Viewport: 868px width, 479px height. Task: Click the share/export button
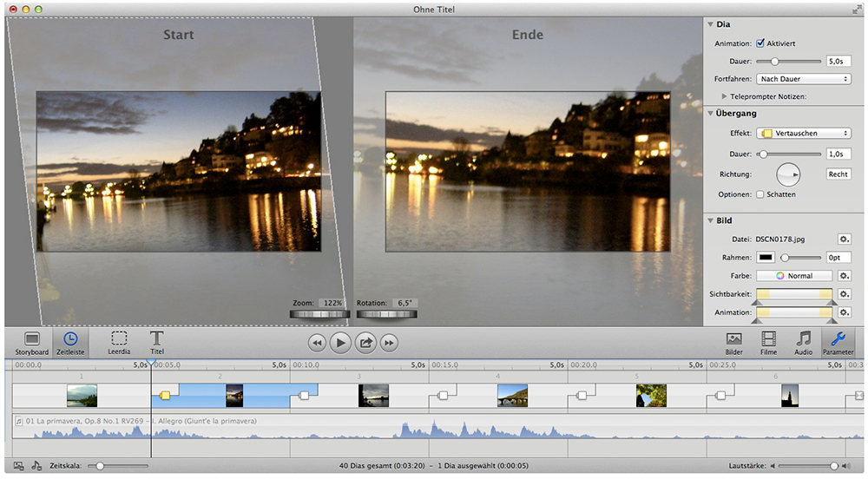(x=365, y=343)
